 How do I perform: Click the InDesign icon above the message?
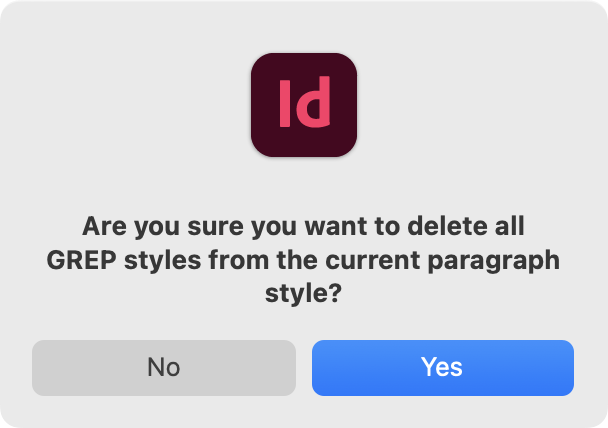pos(304,105)
